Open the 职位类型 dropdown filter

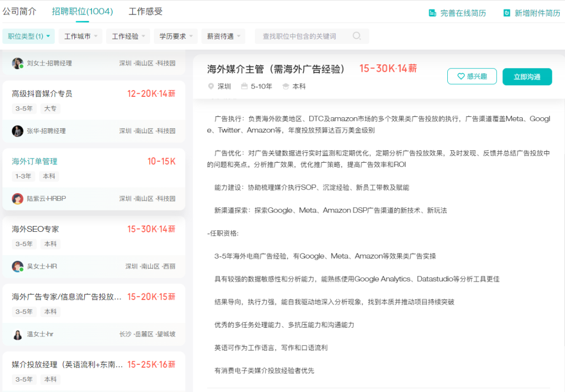[28, 36]
